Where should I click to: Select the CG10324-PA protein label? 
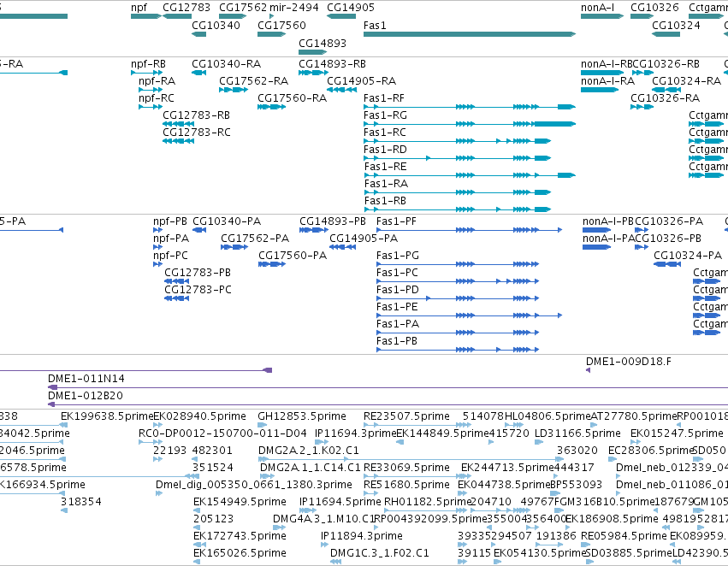[688, 256]
